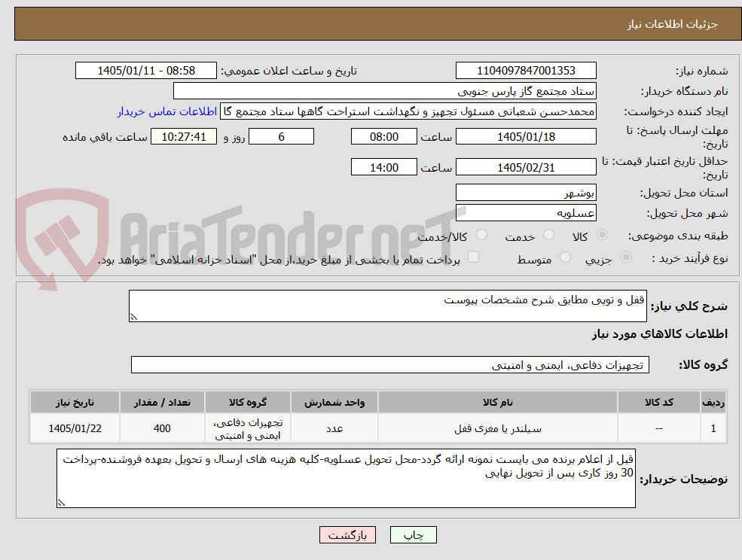Screen dimensions: 742x560
Task: Click the resize handle of buyer notes textarea
Action: pos(61,504)
